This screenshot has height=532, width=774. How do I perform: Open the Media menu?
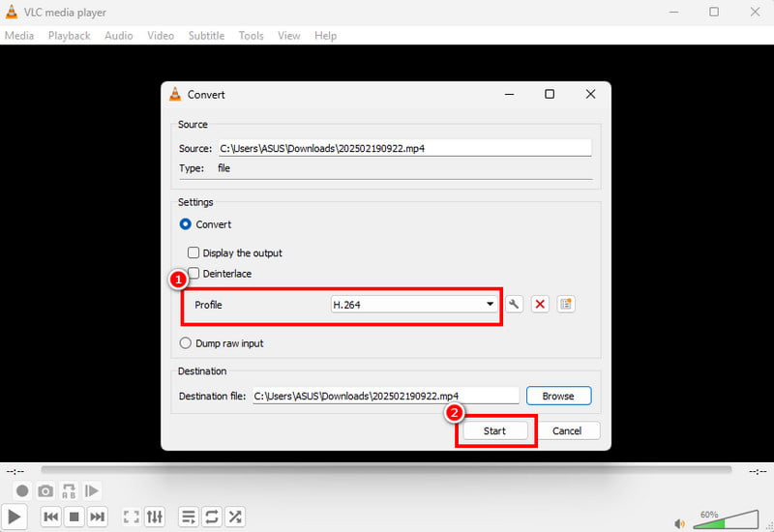click(x=19, y=36)
